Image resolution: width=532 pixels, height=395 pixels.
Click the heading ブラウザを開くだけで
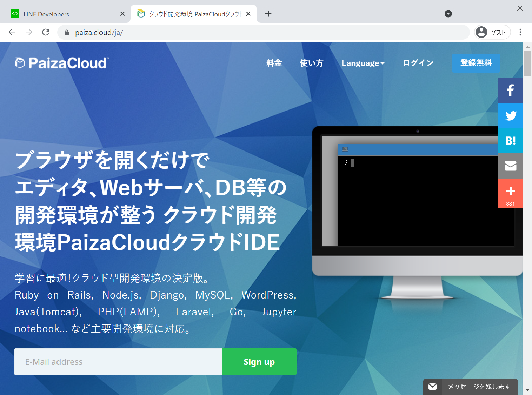tap(112, 160)
